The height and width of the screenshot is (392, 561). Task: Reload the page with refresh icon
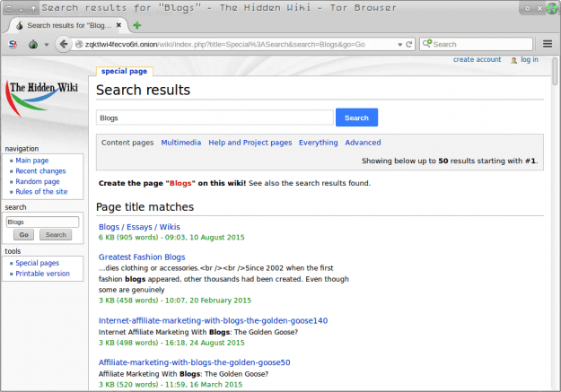[409, 44]
